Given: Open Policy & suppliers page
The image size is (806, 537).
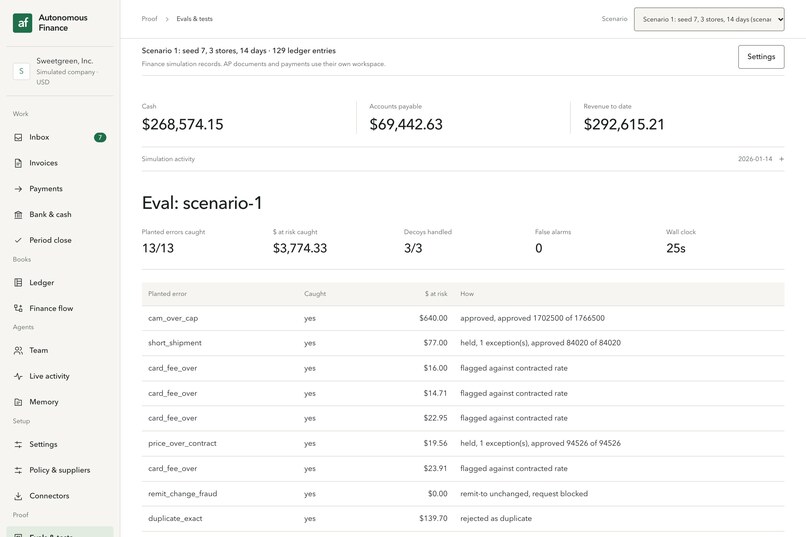Looking at the screenshot, I should pyautogui.click(x=60, y=470).
